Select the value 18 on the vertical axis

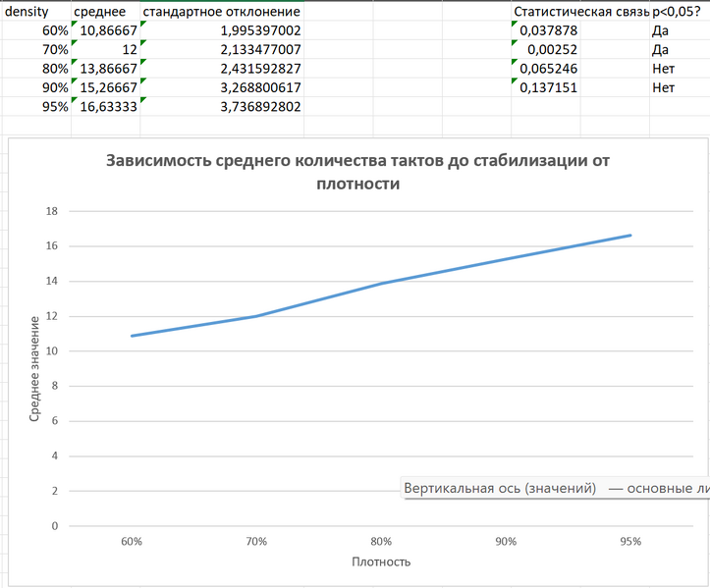tap(53, 211)
